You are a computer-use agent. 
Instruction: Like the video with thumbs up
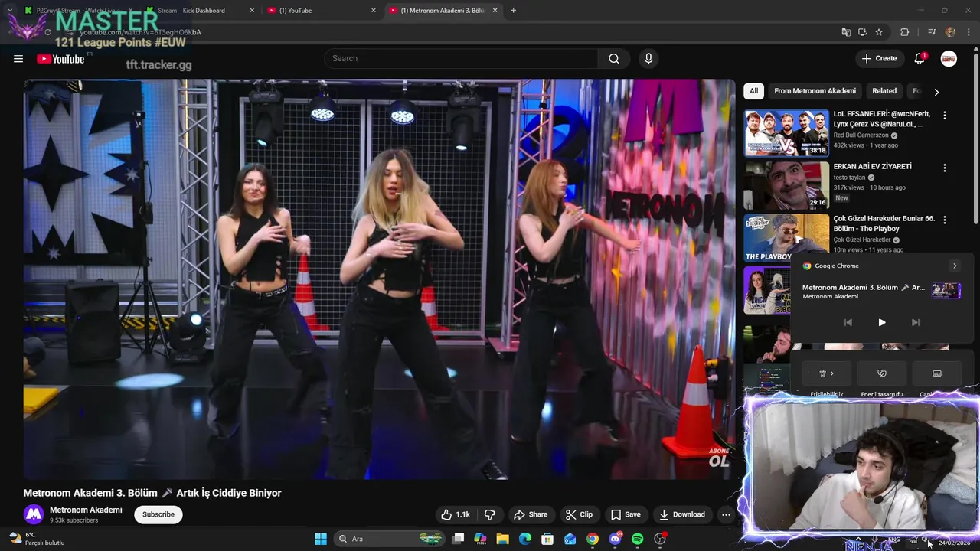tap(456, 514)
